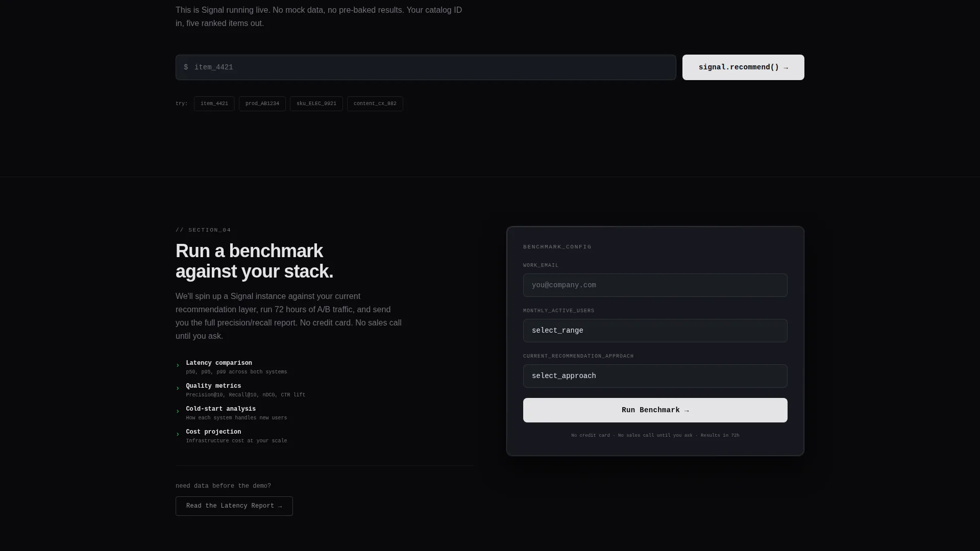Screen dimensions: 980x551
Task: Click the chevron beside Cost projection
Action: [178, 434]
